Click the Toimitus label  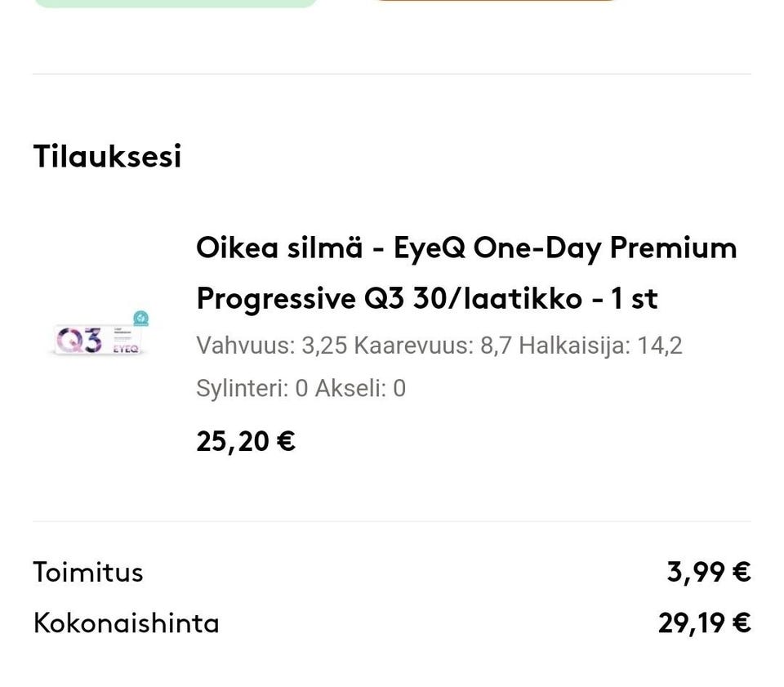[88, 572]
